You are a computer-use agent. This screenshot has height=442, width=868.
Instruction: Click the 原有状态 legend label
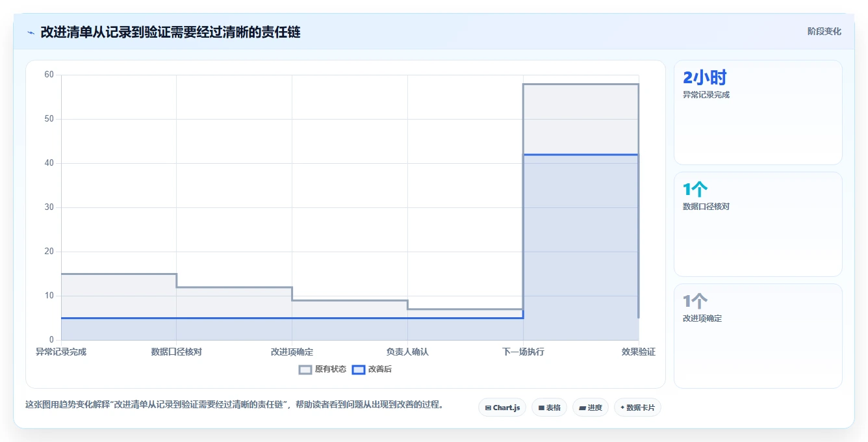pos(331,369)
